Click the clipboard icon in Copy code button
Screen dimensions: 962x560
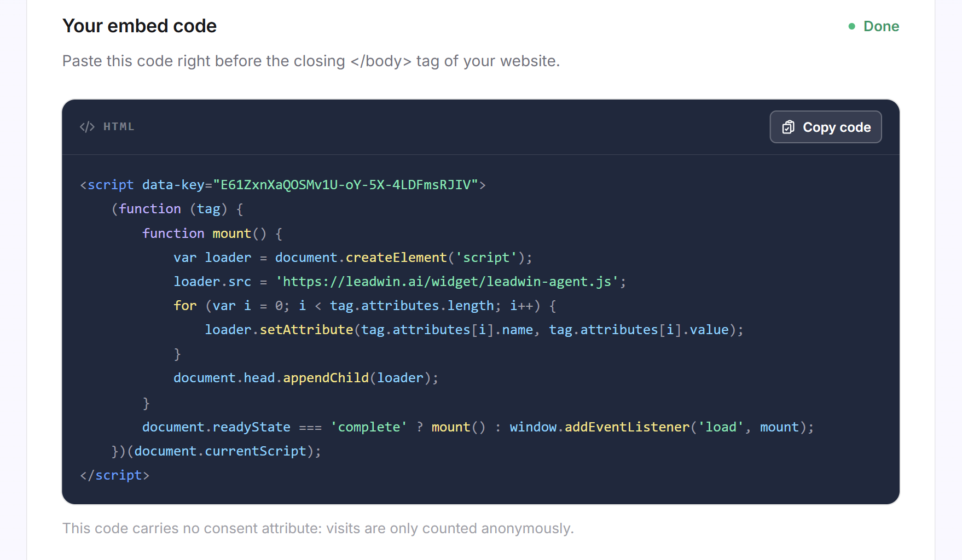788,127
